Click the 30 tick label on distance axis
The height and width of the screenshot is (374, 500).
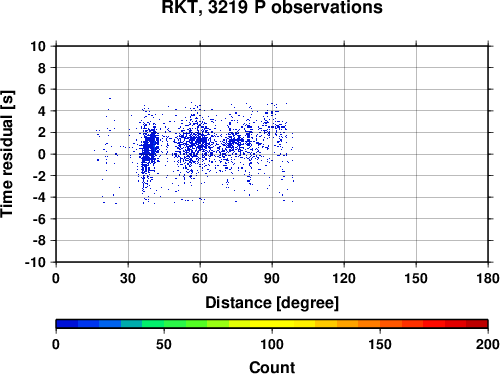[128, 278]
